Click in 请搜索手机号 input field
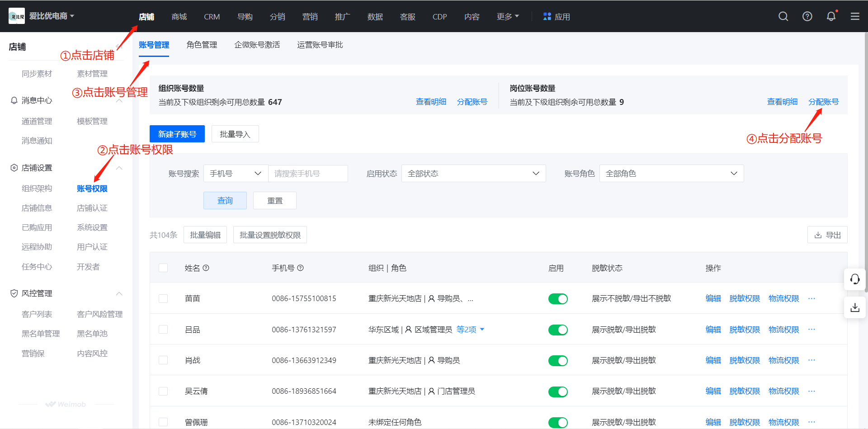 point(308,174)
